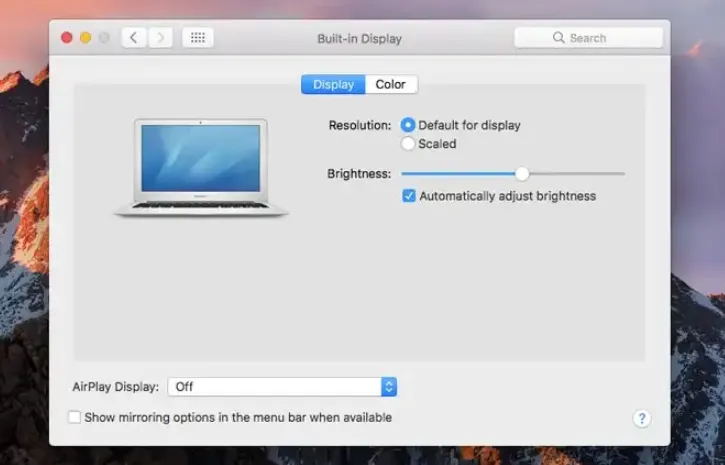Click the Brightness slider handle

click(x=522, y=174)
